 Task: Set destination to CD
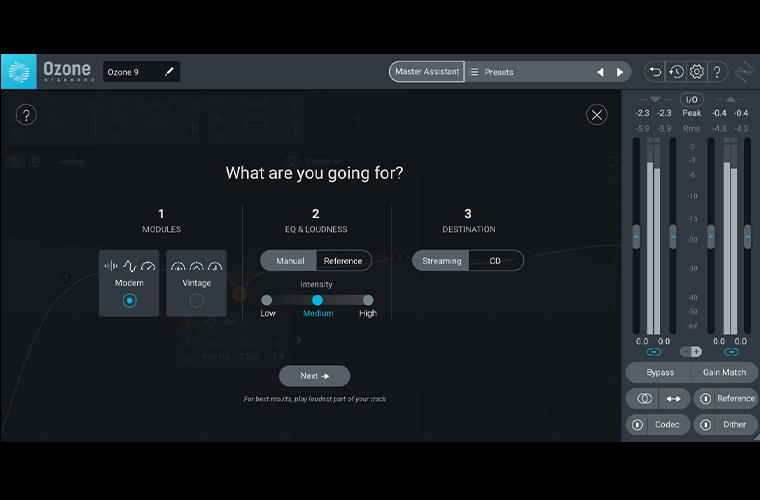click(495, 261)
